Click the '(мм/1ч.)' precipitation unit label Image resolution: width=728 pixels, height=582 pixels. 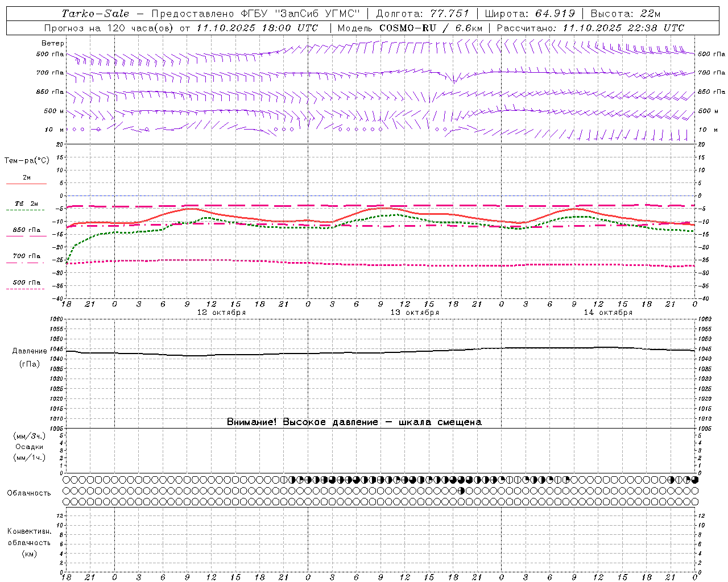[x=30, y=458]
